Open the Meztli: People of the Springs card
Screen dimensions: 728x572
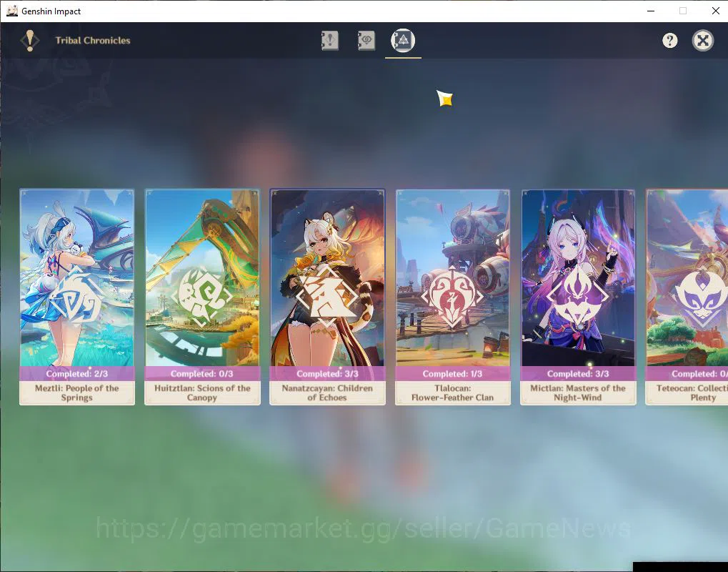click(x=77, y=297)
